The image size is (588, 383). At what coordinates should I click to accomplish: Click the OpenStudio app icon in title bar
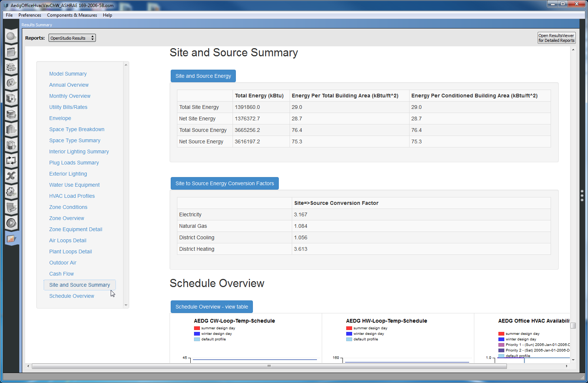[x=6, y=5]
